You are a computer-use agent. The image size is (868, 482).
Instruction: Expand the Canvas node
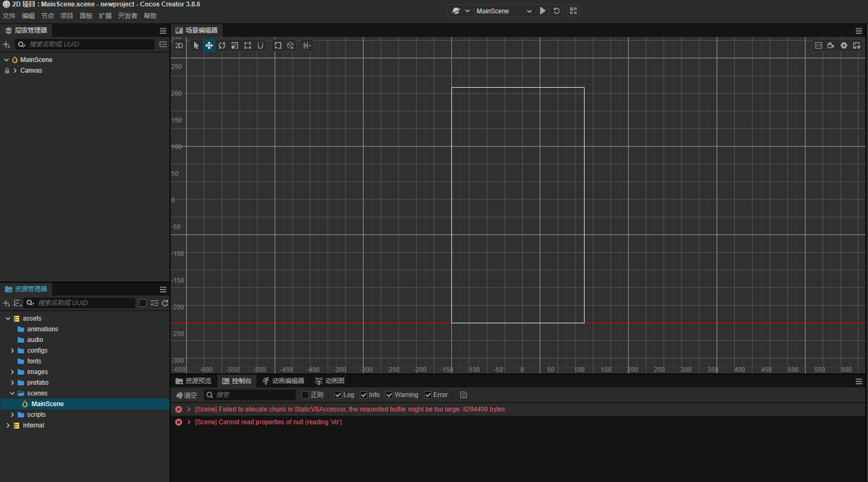click(x=15, y=71)
